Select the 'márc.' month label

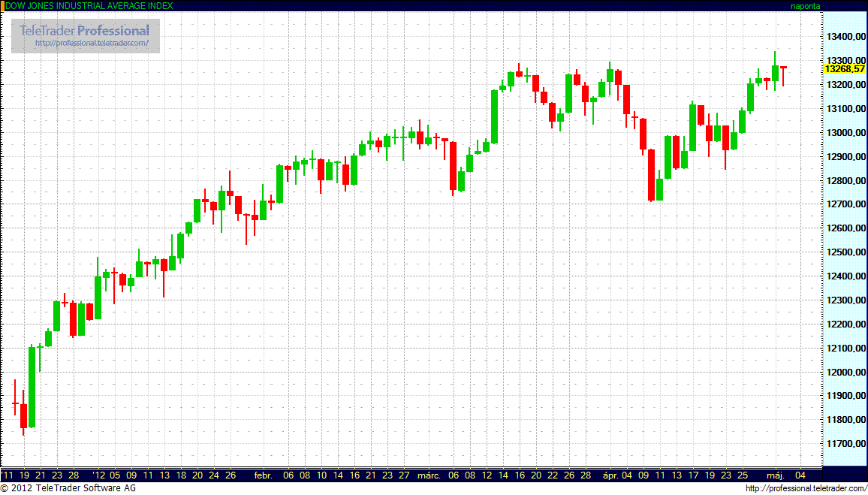pos(429,475)
